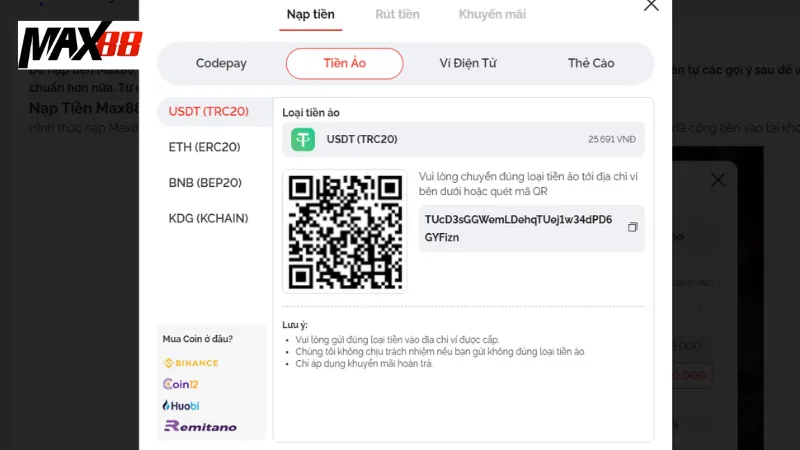800x450 pixels.
Task: Choose BNB (BEP20) in the coin list
Action: [205, 183]
